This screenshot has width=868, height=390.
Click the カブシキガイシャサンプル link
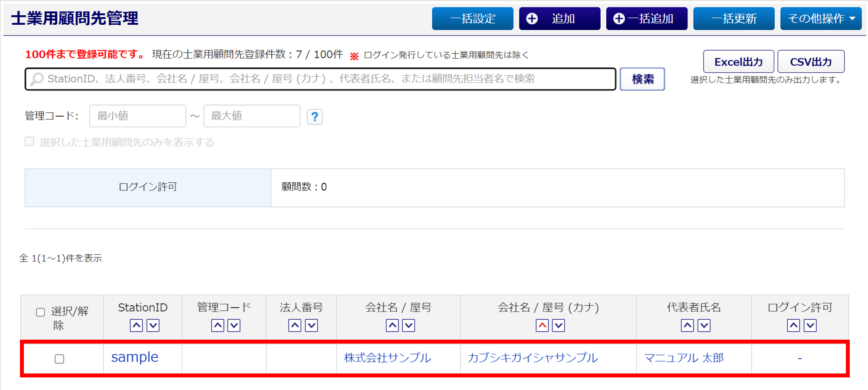pyautogui.click(x=533, y=358)
